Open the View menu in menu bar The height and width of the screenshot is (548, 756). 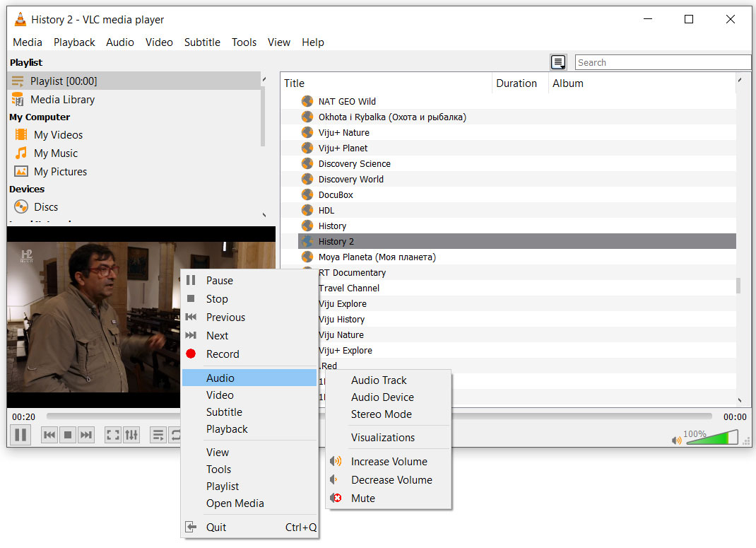click(278, 42)
